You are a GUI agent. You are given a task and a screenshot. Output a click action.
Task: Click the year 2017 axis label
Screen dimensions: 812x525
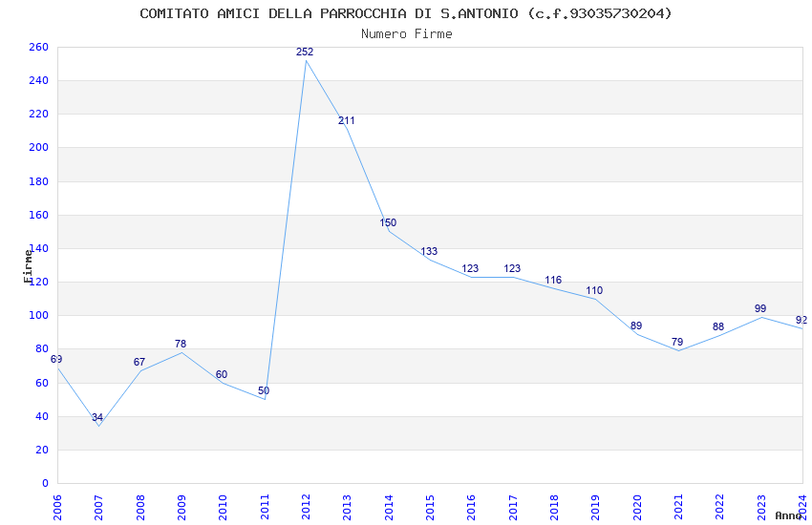pos(513,507)
